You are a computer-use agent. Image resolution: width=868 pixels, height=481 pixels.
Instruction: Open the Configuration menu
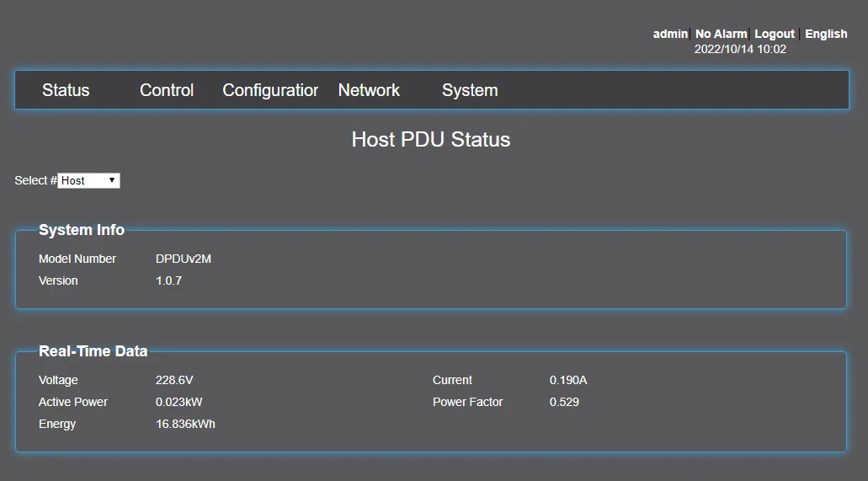click(270, 90)
